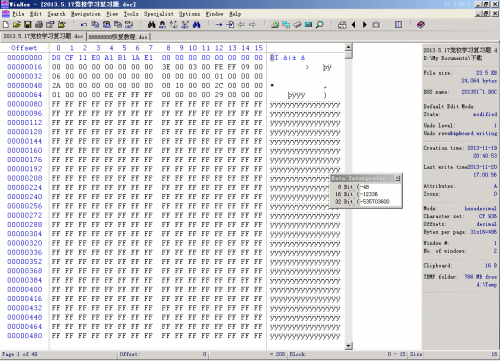
Task: Open the help book icon
Action: [x=421, y=25]
